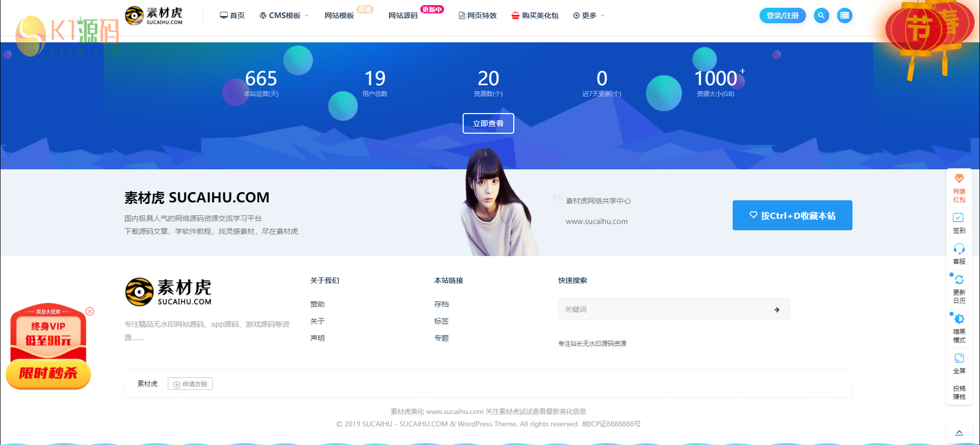Click the 赞助 footer link

[x=318, y=304]
